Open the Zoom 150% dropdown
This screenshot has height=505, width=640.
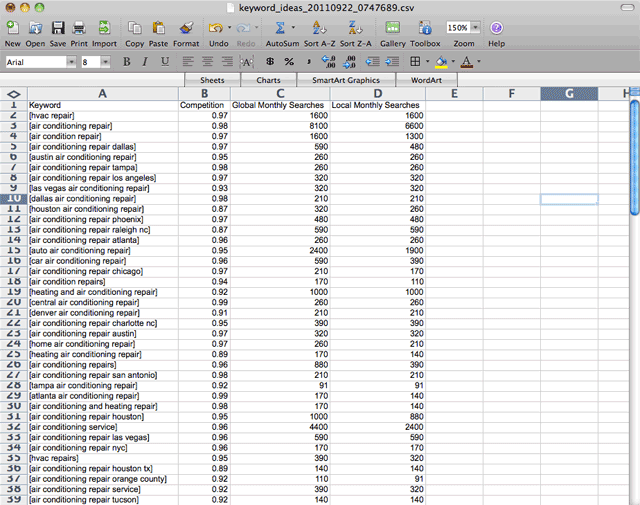(476, 28)
